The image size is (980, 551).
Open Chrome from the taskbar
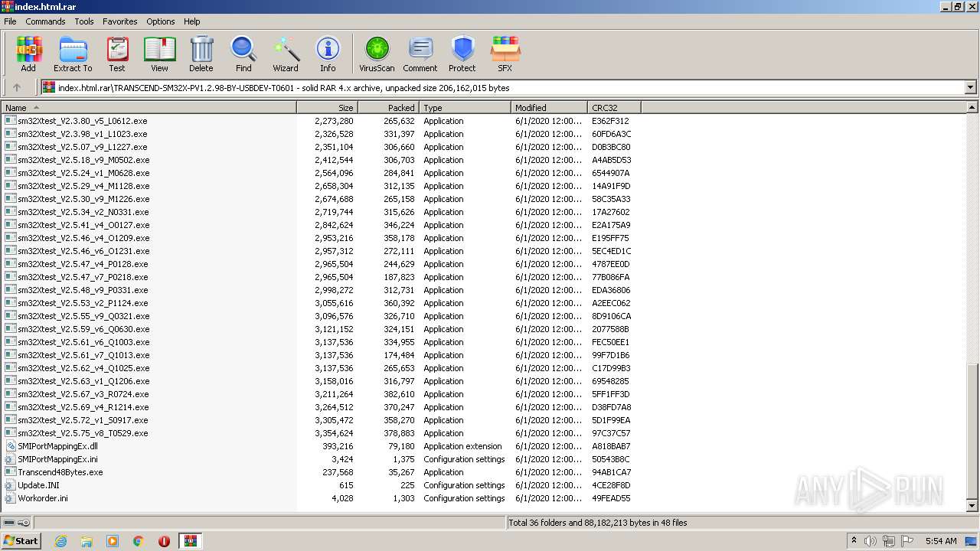pos(139,541)
